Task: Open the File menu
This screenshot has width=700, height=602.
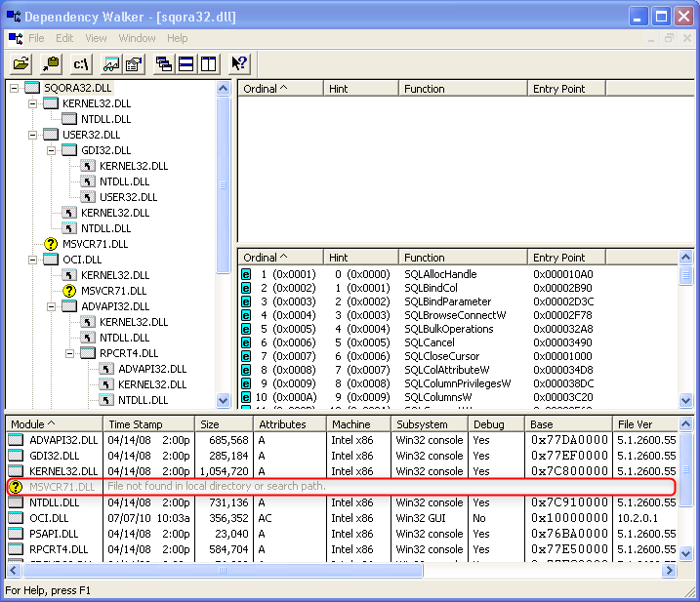Action: [36, 38]
